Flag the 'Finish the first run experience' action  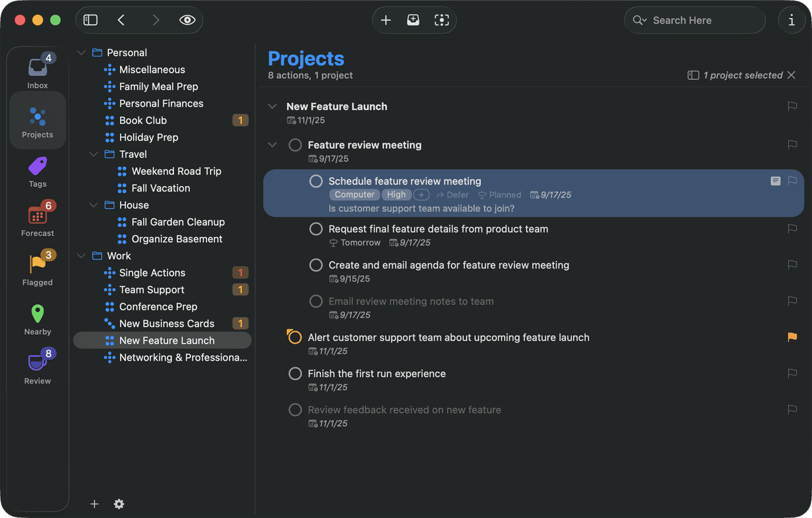click(x=792, y=374)
